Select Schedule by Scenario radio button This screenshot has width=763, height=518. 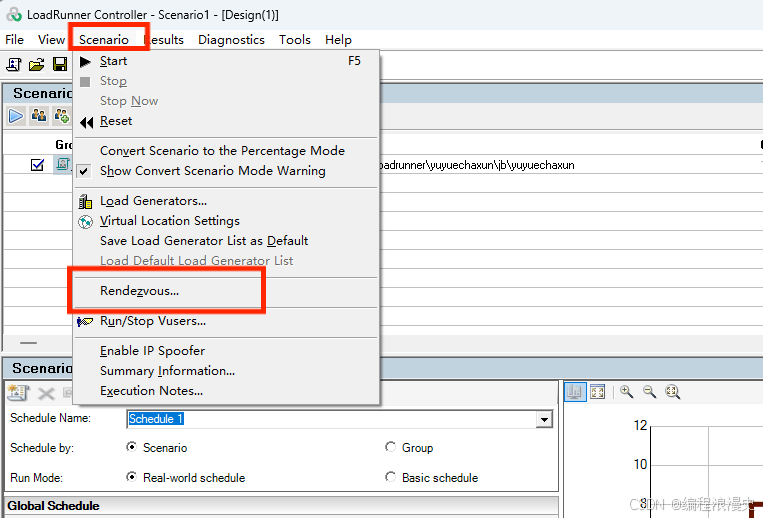click(131, 447)
